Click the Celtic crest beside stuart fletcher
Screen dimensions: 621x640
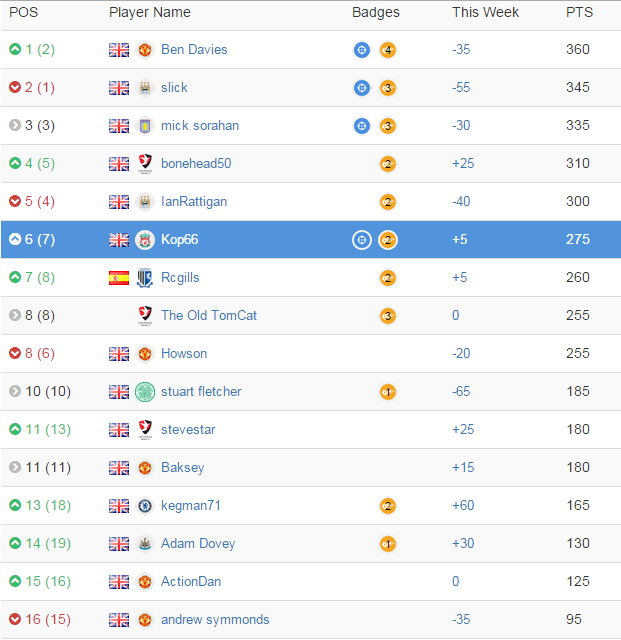[145, 392]
